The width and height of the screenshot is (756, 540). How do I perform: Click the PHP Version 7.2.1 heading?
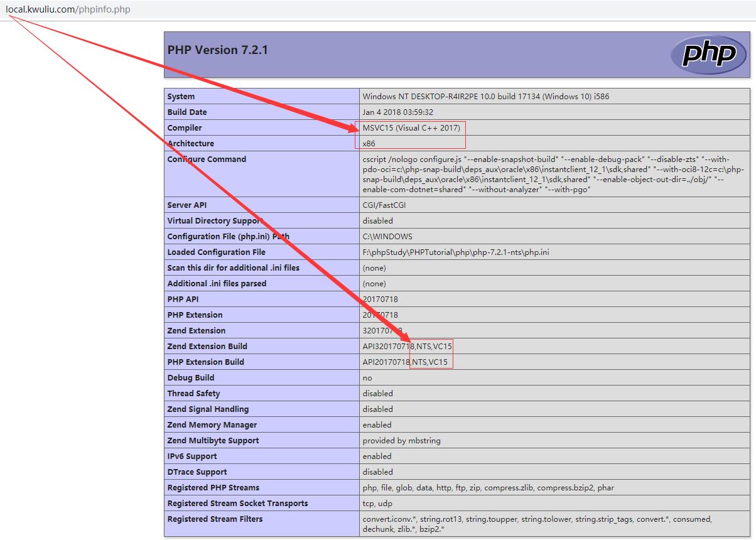218,50
